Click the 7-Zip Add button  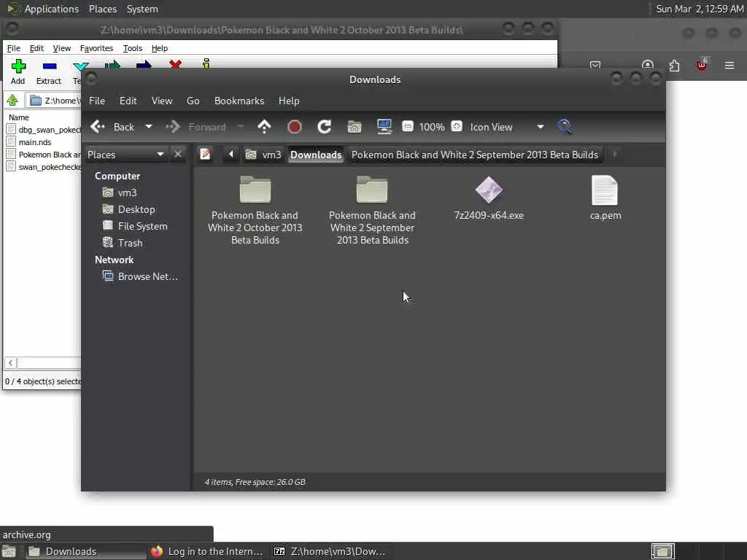tap(18, 72)
